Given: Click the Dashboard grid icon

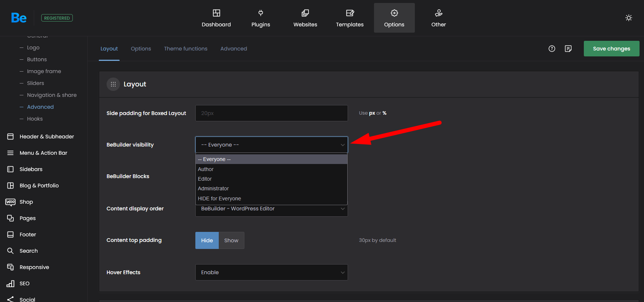Looking at the screenshot, I should coord(217,13).
